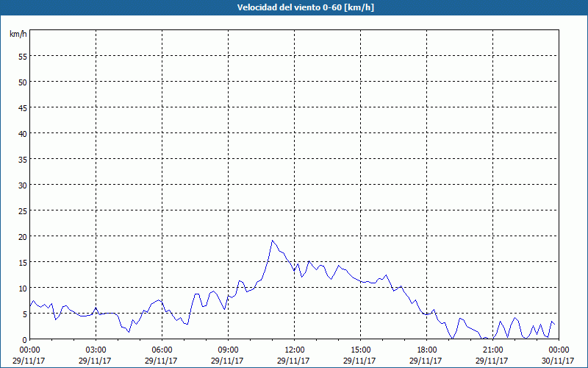Click the date label 30/11/17

558,361
